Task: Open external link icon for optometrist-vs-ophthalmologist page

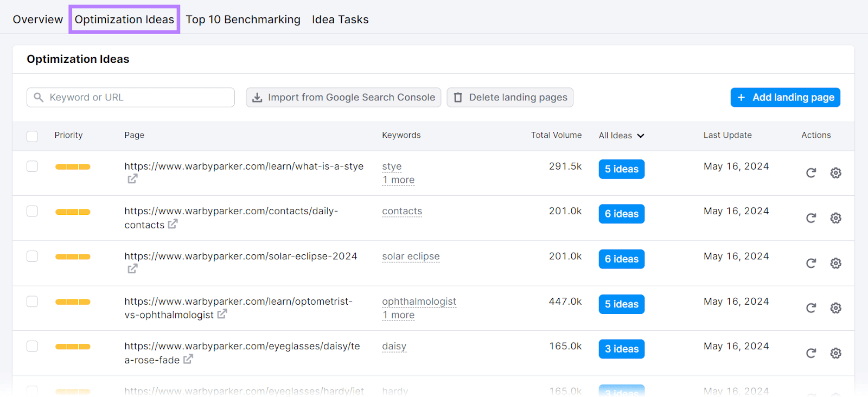Action: coord(222,313)
